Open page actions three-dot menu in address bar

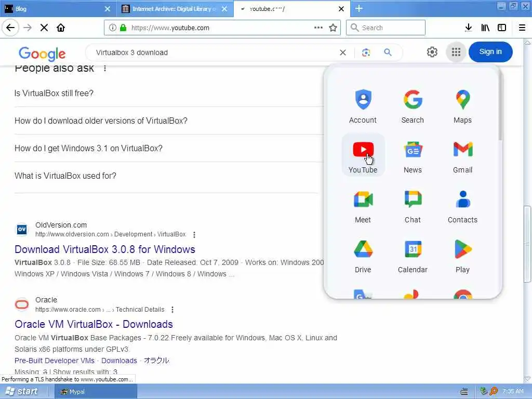318,28
